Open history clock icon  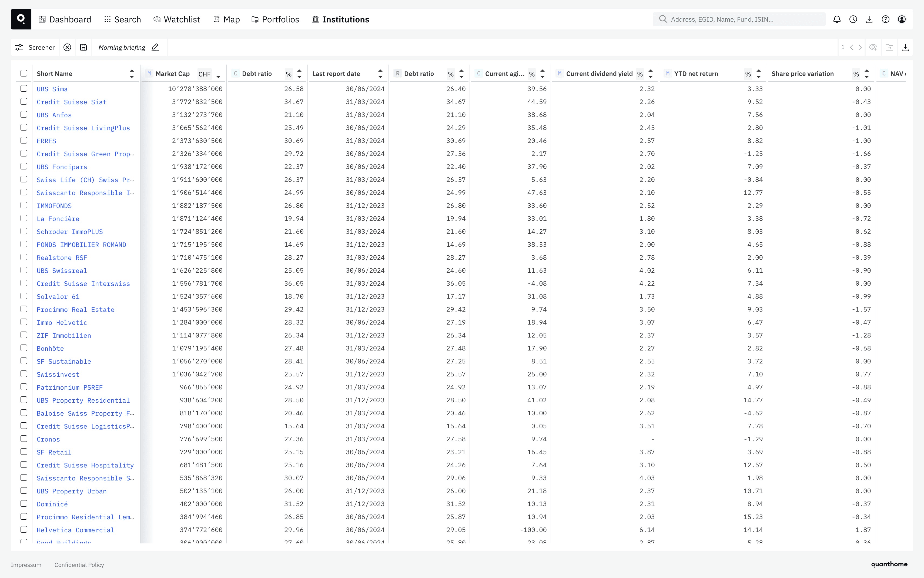click(x=853, y=19)
